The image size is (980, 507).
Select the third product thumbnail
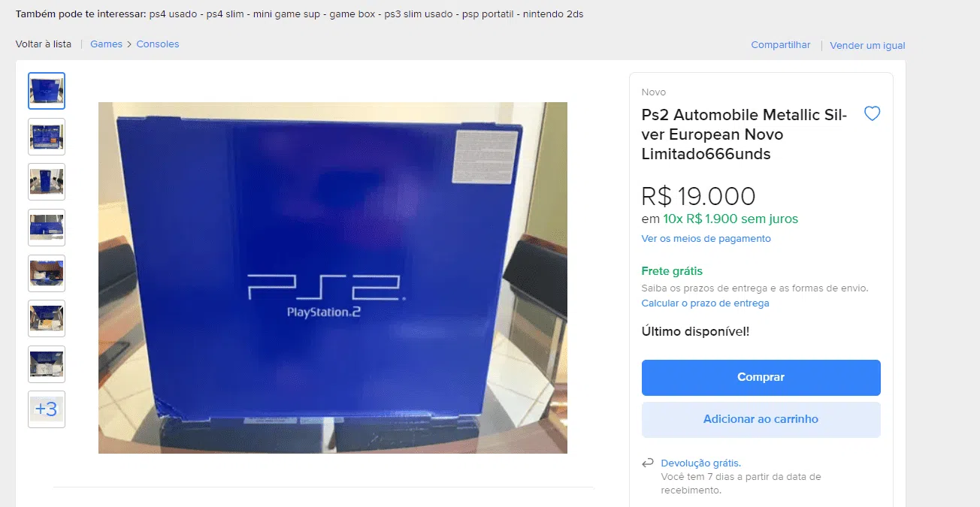click(47, 182)
